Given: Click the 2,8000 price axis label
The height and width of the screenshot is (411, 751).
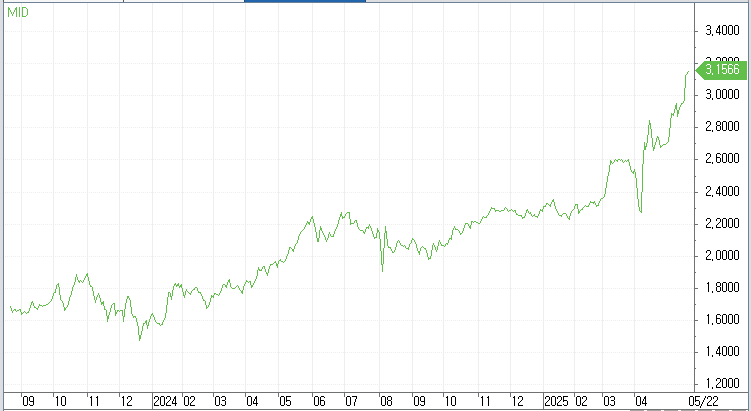Looking at the screenshot, I should 722,127.
